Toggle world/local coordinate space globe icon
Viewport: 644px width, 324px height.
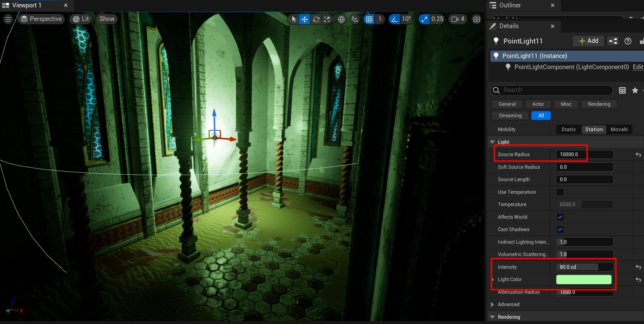[341, 19]
